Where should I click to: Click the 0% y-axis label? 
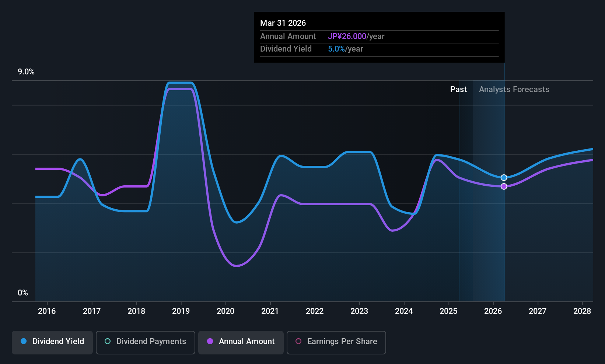click(x=23, y=293)
